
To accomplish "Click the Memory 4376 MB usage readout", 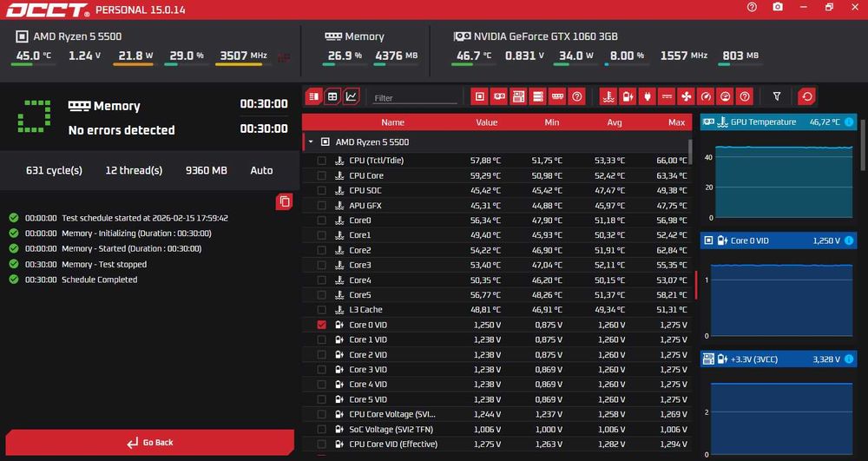I will coord(397,56).
